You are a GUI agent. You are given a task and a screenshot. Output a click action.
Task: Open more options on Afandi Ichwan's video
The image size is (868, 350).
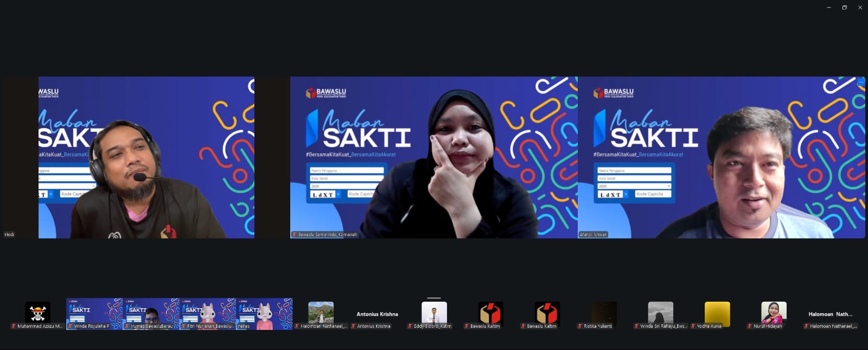[x=860, y=82]
